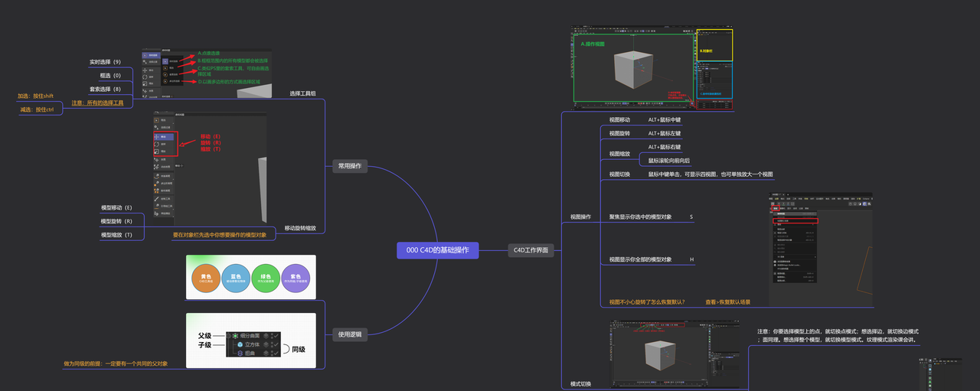Viewport: 980px width, 391px height.
Task: Click the 细分曲面 object icon
Action: point(234,335)
